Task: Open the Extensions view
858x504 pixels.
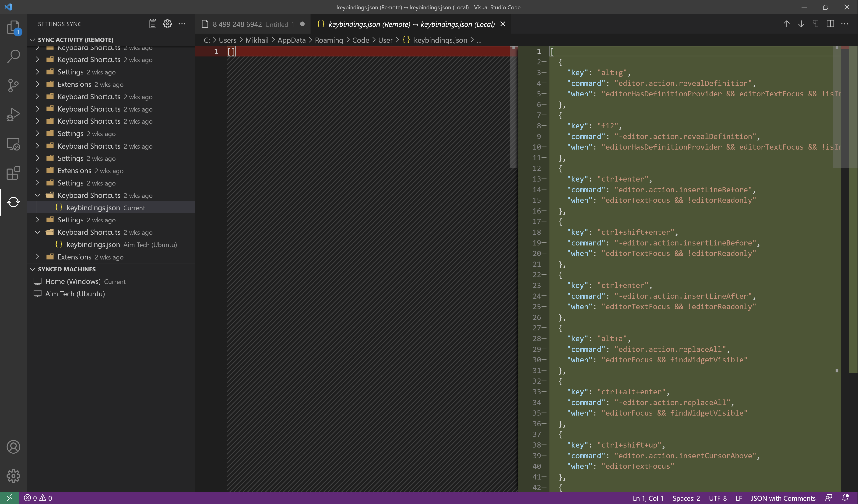Action: tap(13, 173)
